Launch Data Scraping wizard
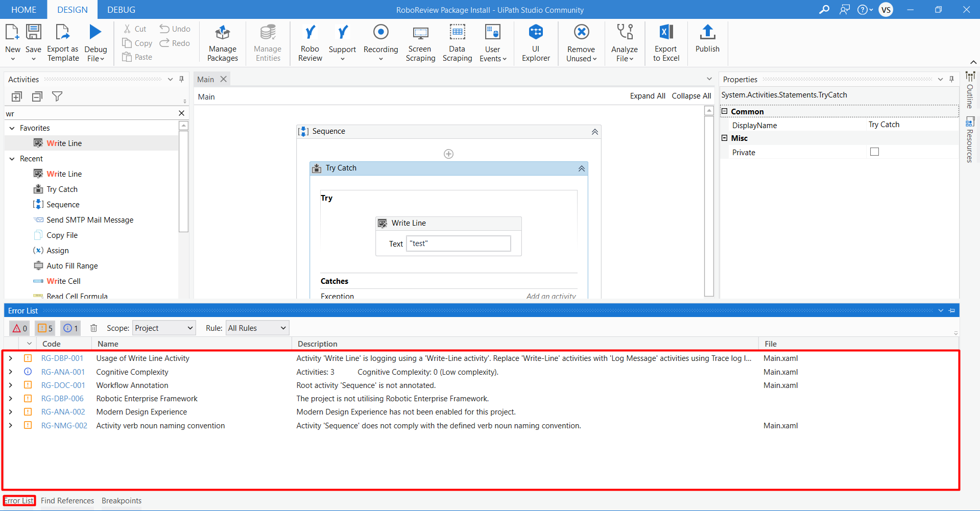 (457, 43)
